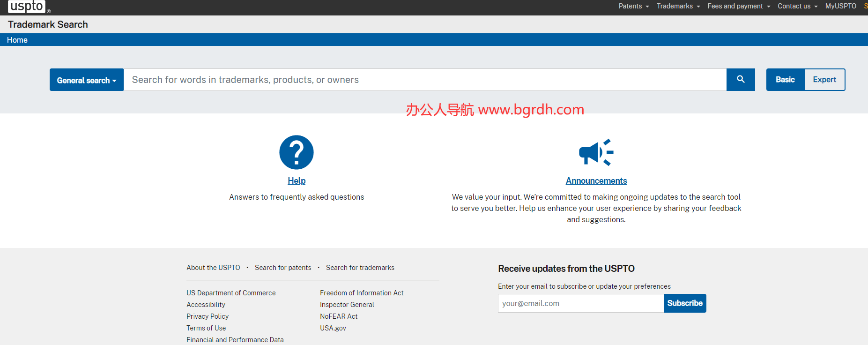The image size is (868, 345).
Task: Expand the Trademarks menu
Action: [678, 6]
